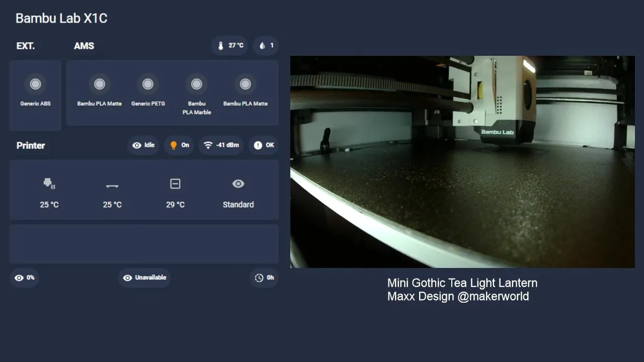Click the Bambu Lab X1C title
Viewport: 644px width, 362px height.
(x=61, y=18)
